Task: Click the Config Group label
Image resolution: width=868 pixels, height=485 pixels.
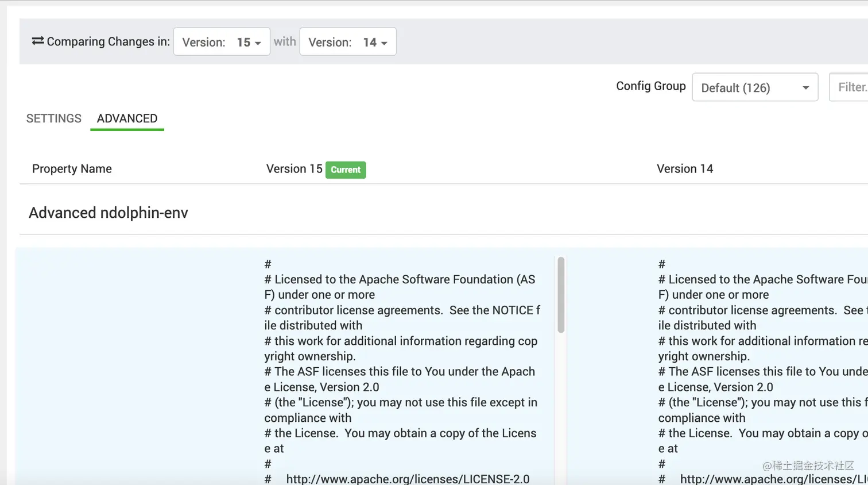Action: (x=651, y=86)
